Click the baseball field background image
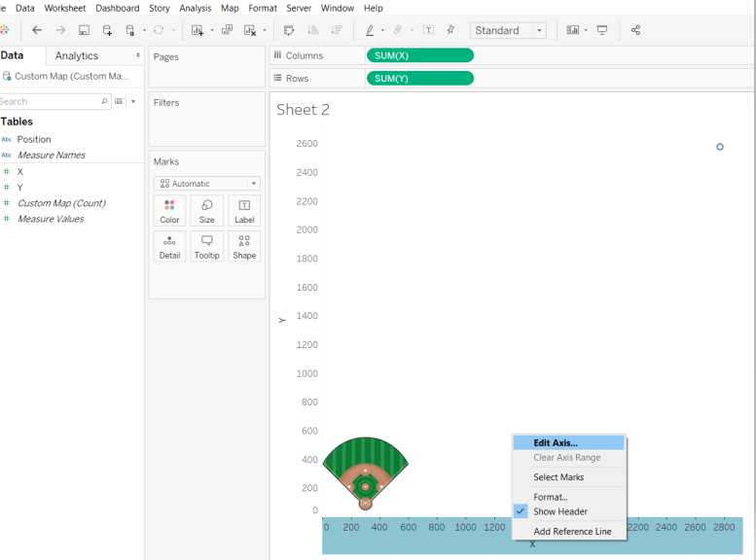The height and width of the screenshot is (560, 756). (x=366, y=473)
